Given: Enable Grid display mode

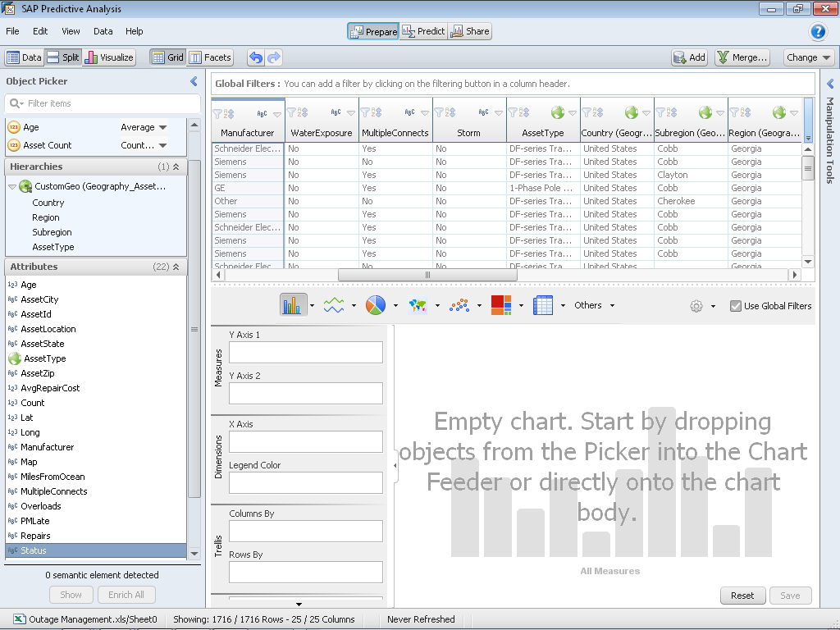Looking at the screenshot, I should (167, 57).
